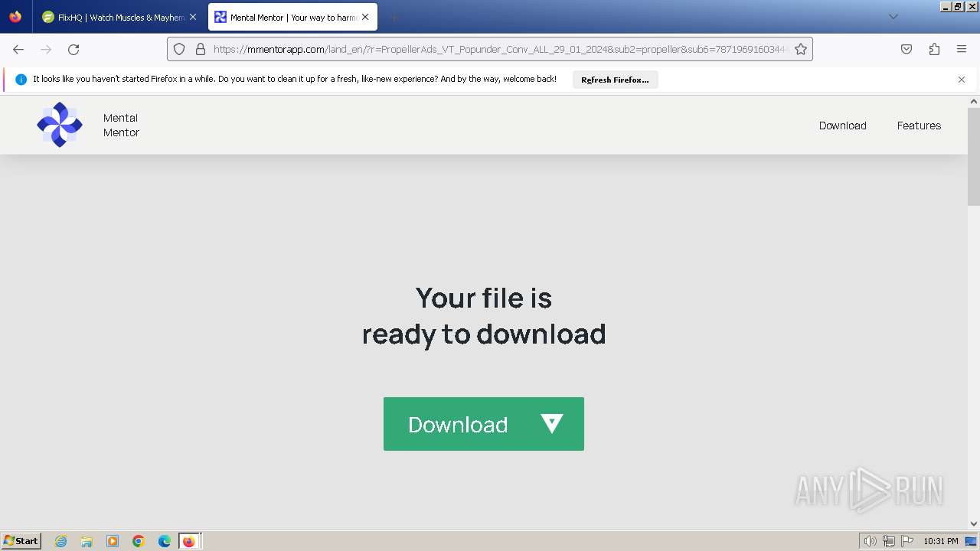Click the Mental Mentor pinwheel logo

point(60,125)
